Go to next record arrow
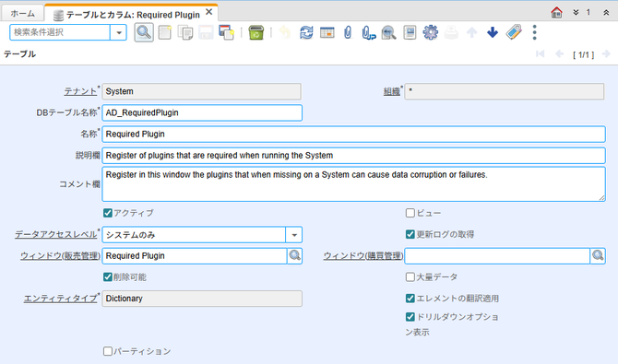The image size is (618, 364). (x=606, y=54)
